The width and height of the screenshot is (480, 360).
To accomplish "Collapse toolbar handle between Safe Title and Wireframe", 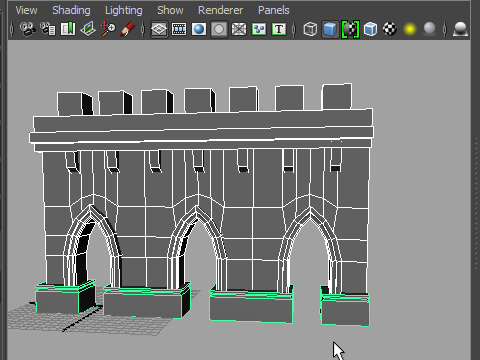I will pyautogui.click(x=294, y=29).
